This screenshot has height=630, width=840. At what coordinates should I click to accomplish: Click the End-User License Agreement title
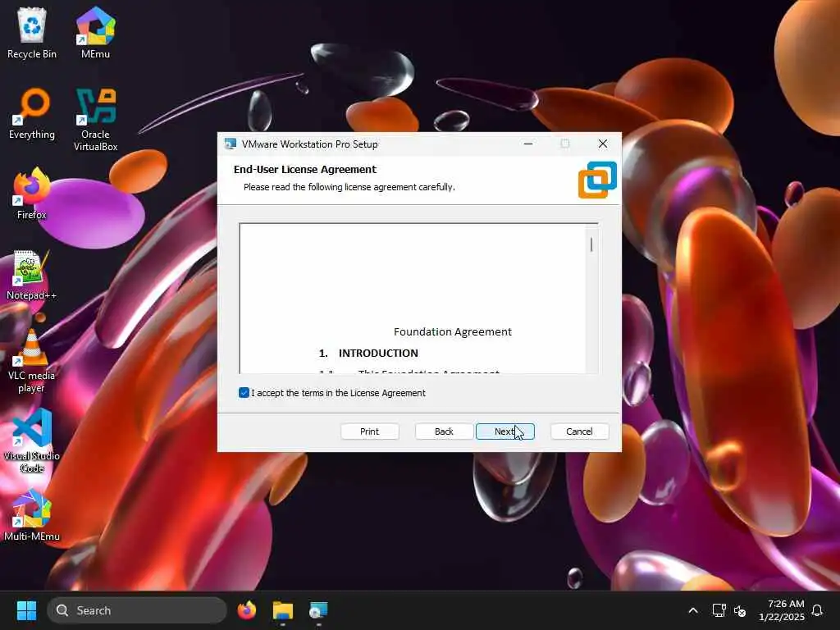point(305,169)
